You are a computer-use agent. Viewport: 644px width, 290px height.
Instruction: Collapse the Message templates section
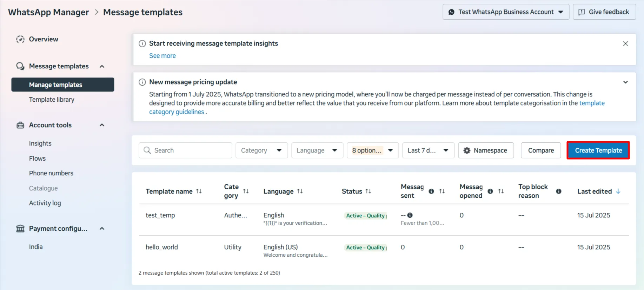coord(102,66)
